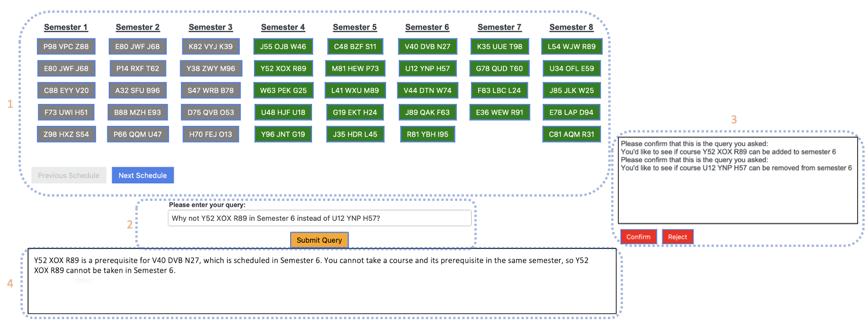Viewport: 868px width, 322px height.
Task: Select course D75 QVB O53
Action: [x=211, y=112]
